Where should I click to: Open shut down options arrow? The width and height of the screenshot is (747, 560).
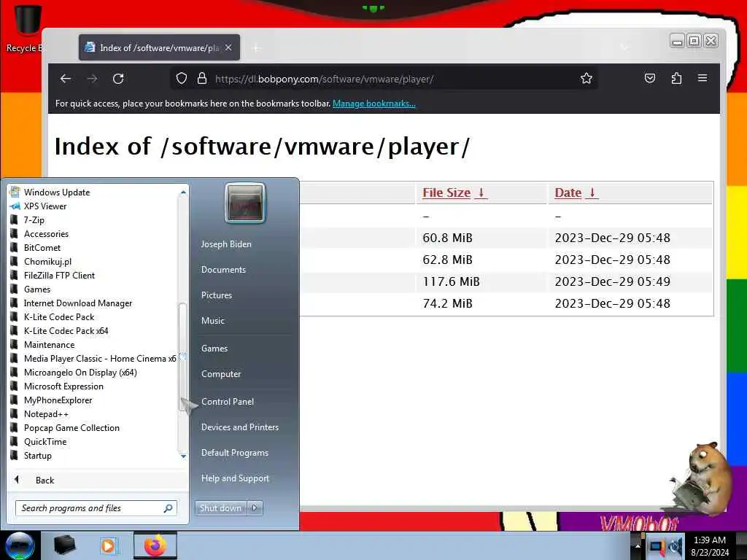255,508
